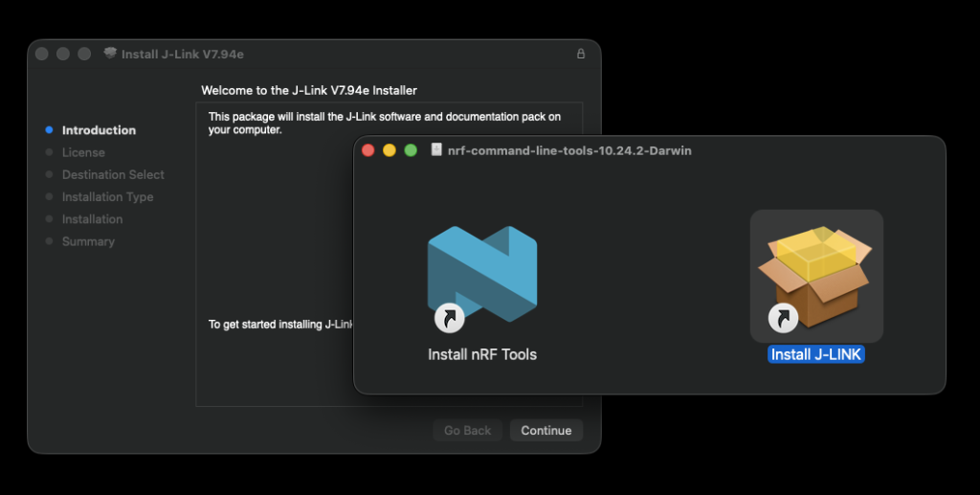Select the Introduction step in the installer sidebar

click(x=99, y=130)
